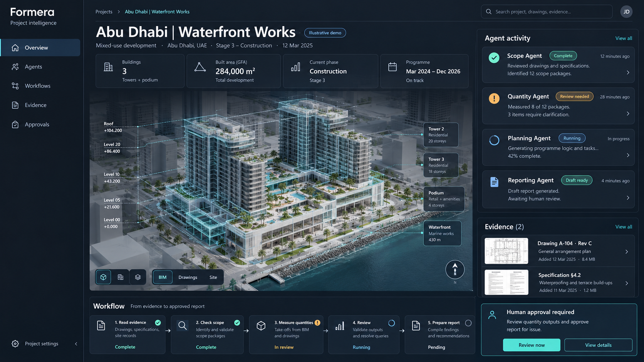644x362 pixels.
Task: Click the View details button
Action: pyautogui.click(x=598, y=345)
